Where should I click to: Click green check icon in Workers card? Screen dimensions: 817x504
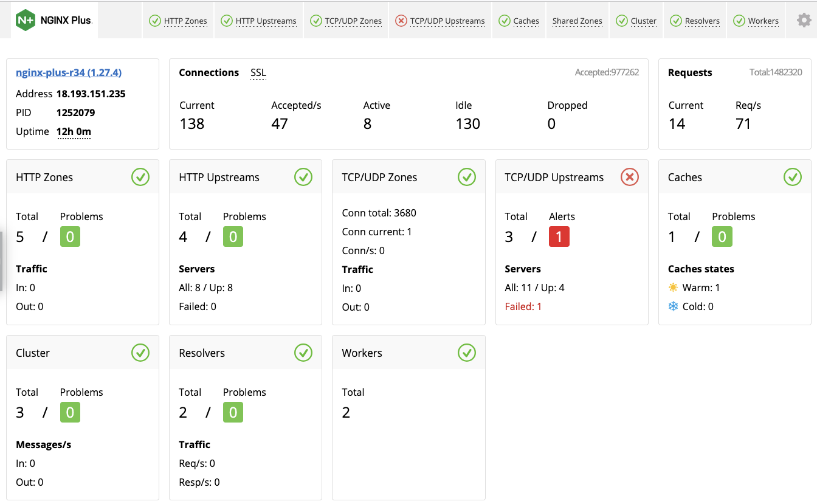pyautogui.click(x=466, y=353)
